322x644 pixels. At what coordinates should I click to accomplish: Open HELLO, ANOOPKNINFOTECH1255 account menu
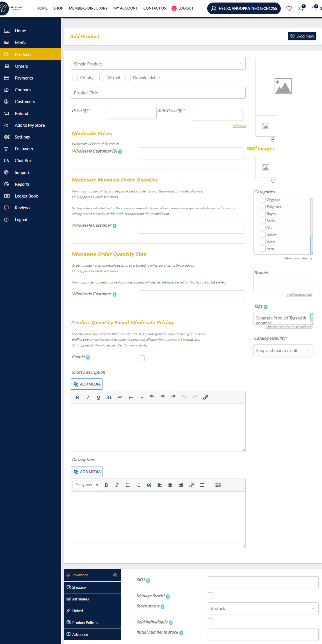244,8
